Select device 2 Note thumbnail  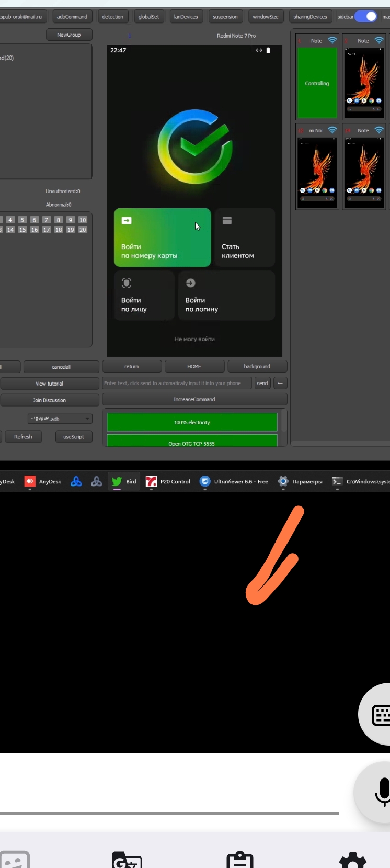(x=364, y=83)
